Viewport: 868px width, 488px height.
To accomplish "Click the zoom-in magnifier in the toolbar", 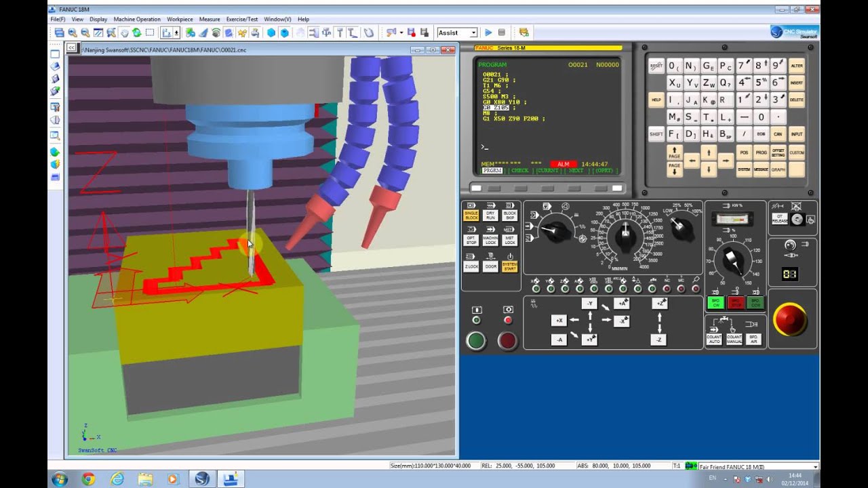I will tap(72, 33).
